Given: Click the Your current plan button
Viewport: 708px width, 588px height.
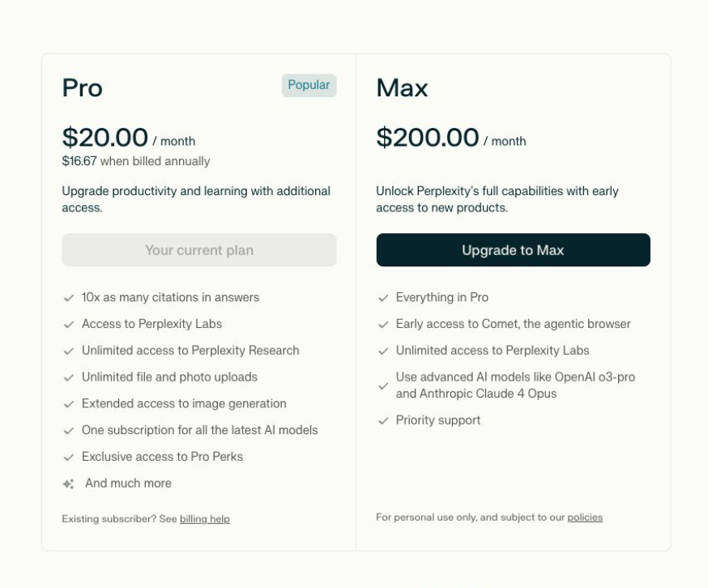Looking at the screenshot, I should 199,249.
